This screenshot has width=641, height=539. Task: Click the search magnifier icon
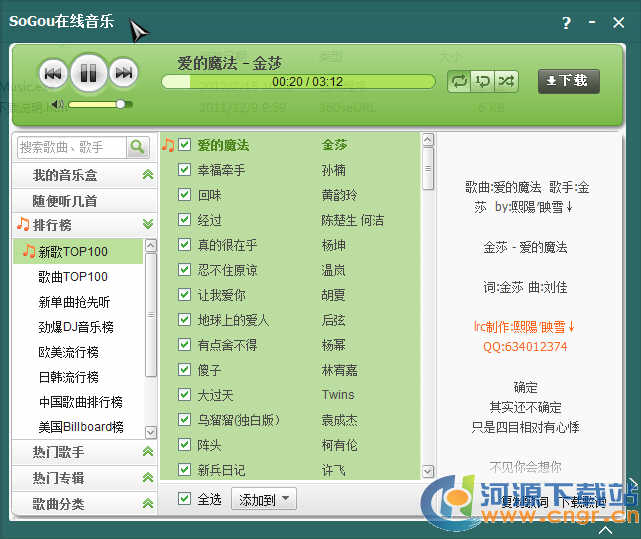point(138,147)
